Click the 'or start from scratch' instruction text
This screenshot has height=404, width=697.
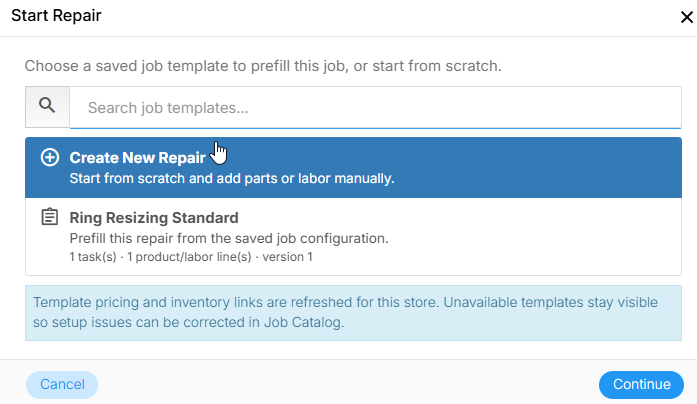(x=427, y=66)
